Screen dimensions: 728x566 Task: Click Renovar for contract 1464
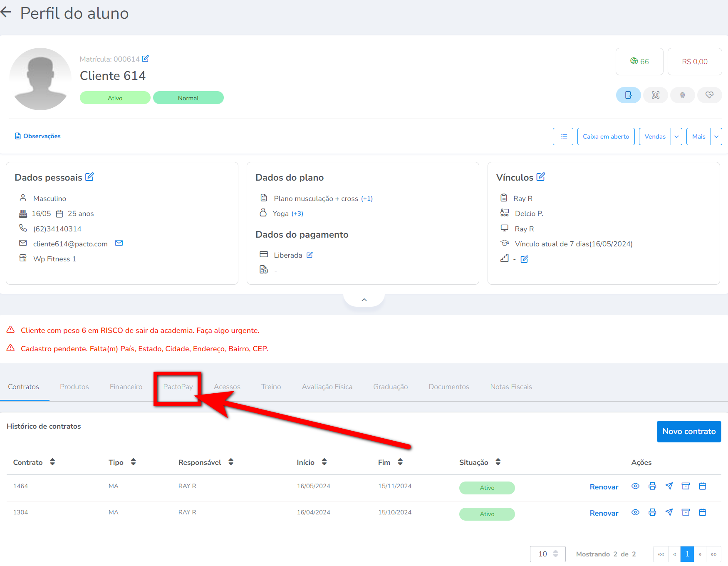point(604,487)
